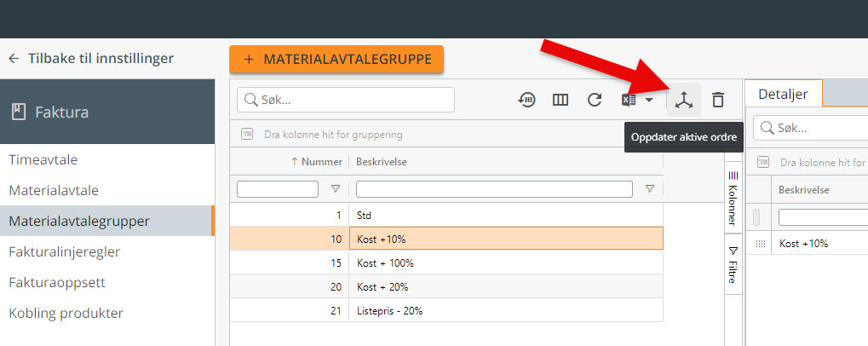The width and height of the screenshot is (868, 346).
Task: Expand the Kolonner side panel
Action: coord(733,199)
